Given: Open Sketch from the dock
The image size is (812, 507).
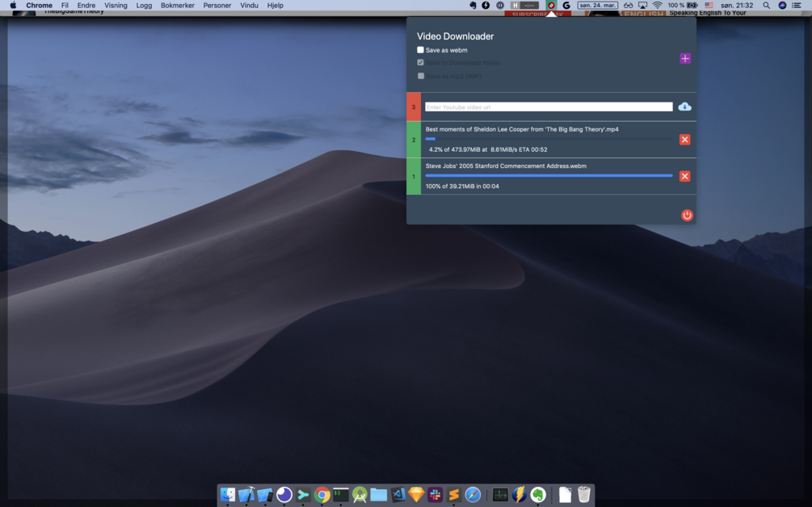Looking at the screenshot, I should coord(416,495).
